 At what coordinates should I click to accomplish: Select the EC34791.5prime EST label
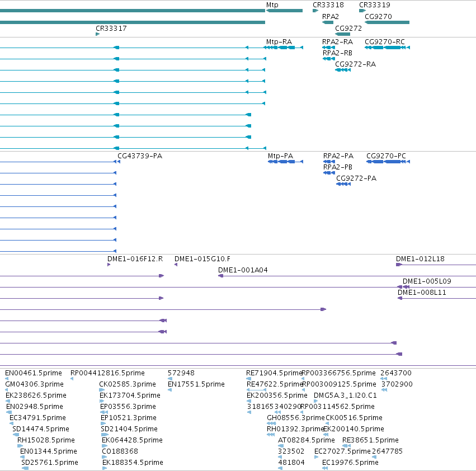(37, 418)
